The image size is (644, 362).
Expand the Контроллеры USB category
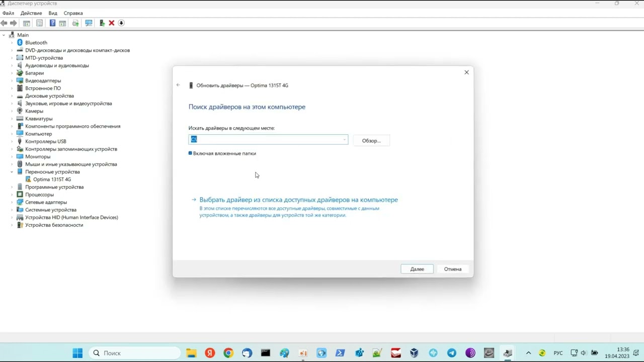12,142
